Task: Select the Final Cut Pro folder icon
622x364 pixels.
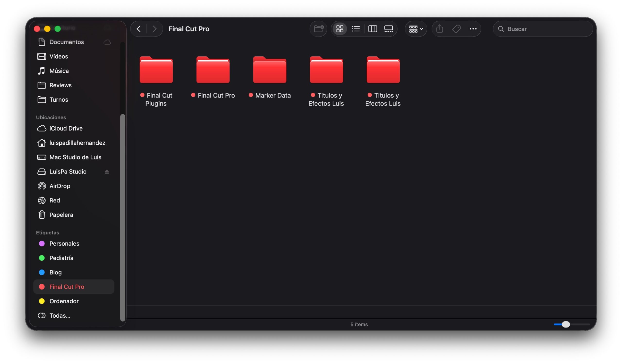Action: point(213,70)
